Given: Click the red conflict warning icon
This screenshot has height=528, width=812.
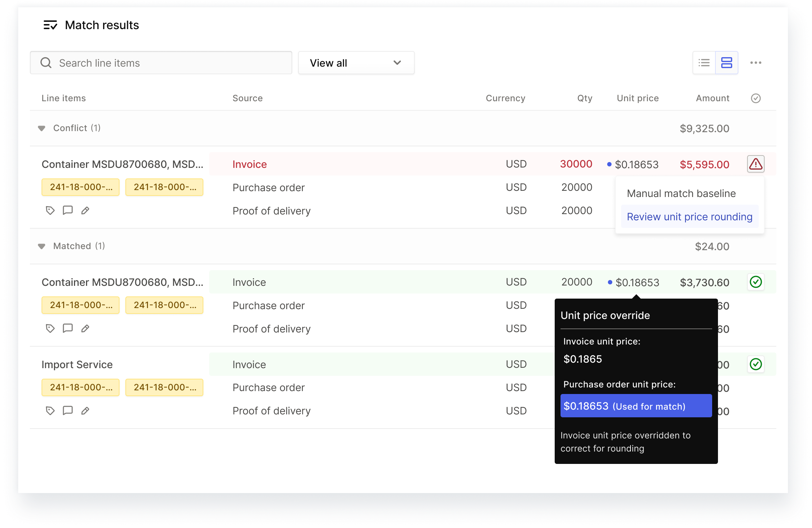Looking at the screenshot, I should tap(756, 164).
